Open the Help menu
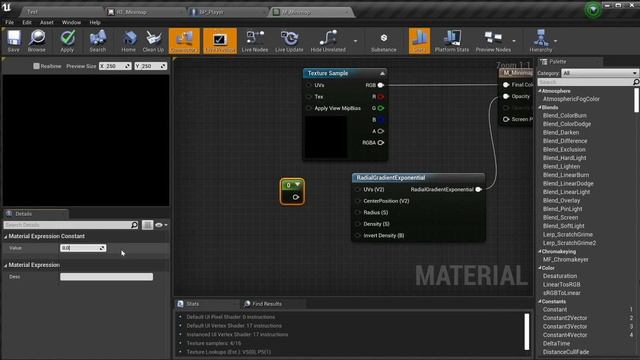640x360 pixels. 95,22
